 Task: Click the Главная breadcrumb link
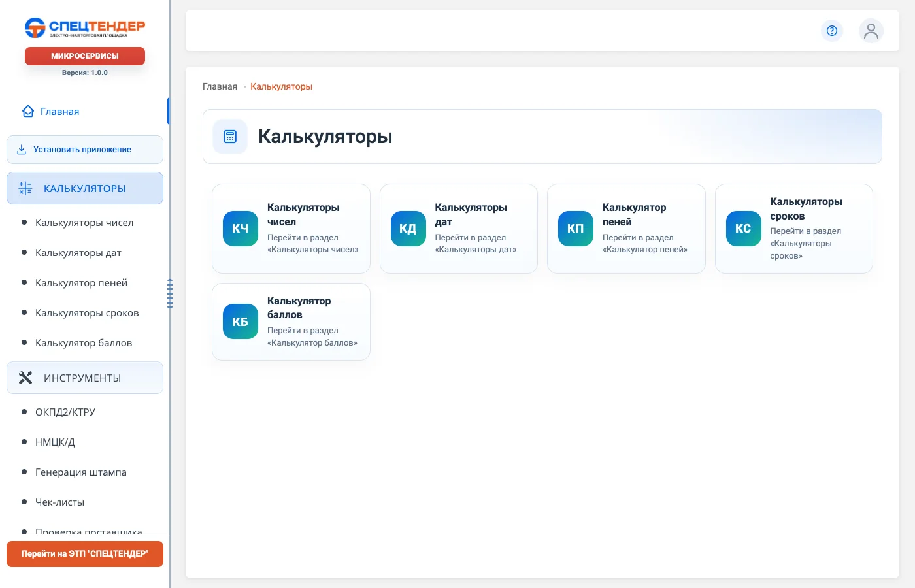(x=220, y=86)
